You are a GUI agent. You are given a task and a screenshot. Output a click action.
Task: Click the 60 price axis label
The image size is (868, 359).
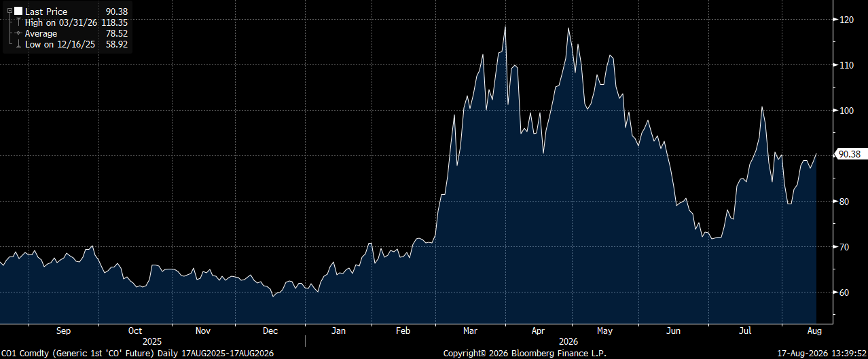click(844, 292)
